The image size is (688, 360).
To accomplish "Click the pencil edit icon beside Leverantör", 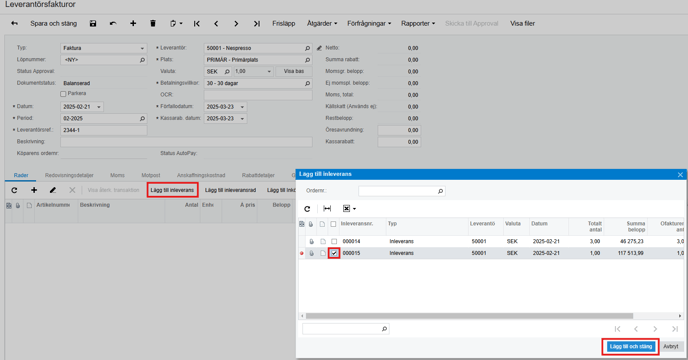I will pos(319,48).
